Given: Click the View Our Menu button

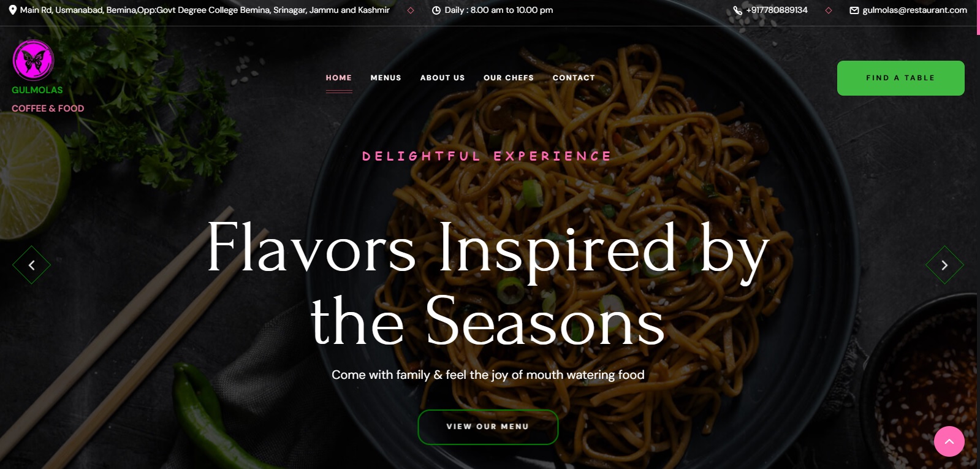Looking at the screenshot, I should click(x=488, y=427).
